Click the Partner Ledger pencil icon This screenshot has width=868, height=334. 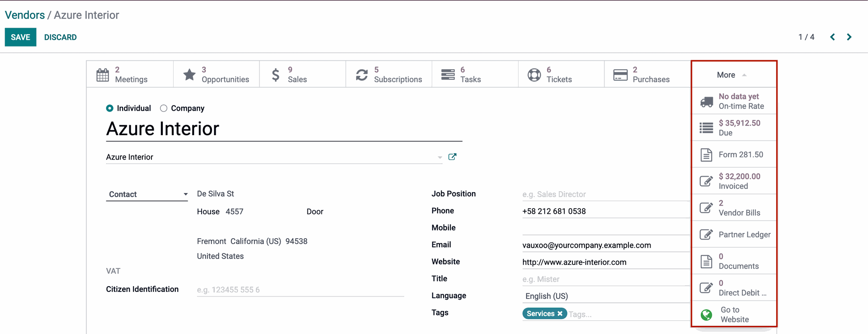click(x=707, y=235)
